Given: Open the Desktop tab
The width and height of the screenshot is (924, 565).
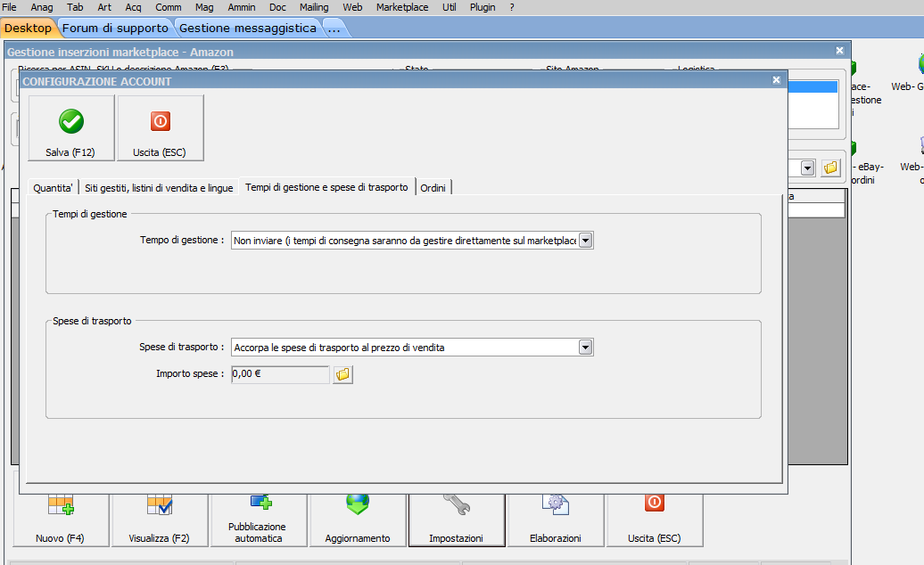Looking at the screenshot, I should click(28, 29).
